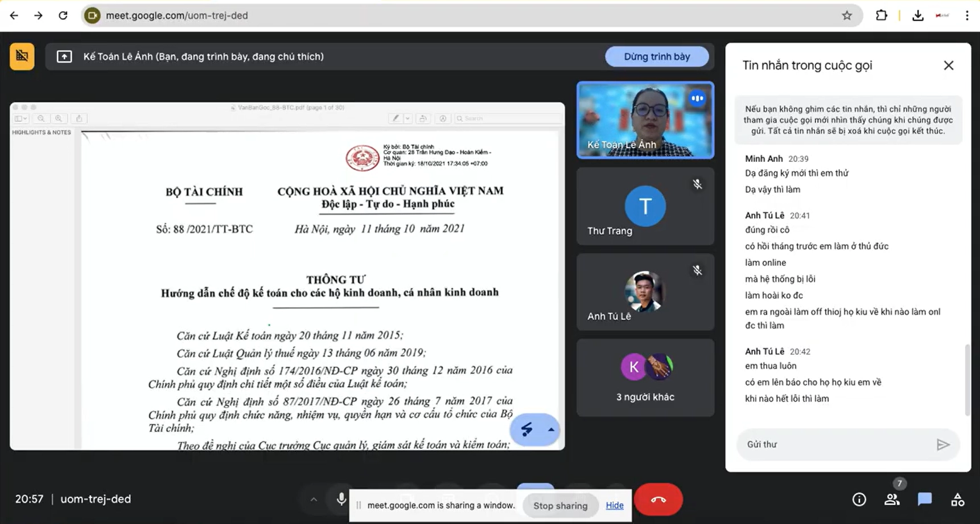The image size is (980, 524).
Task: Open the three-dot menu on Kế Toán Lê Ảnh's tile
Action: (x=697, y=98)
